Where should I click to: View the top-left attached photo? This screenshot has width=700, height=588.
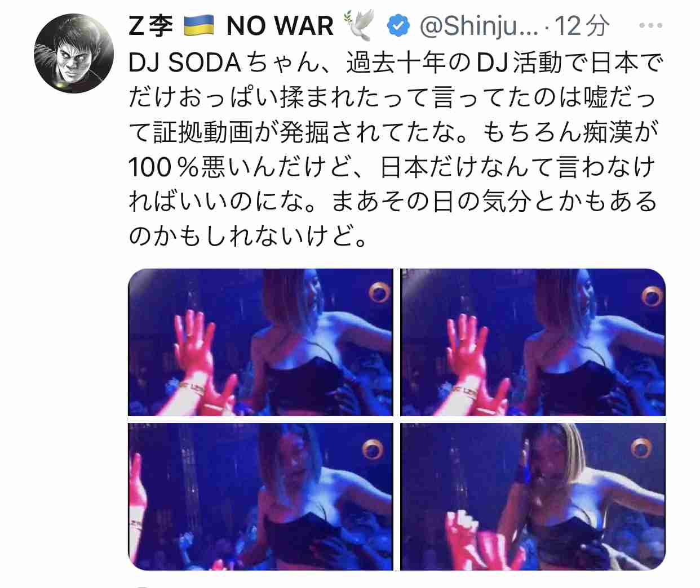point(261,342)
